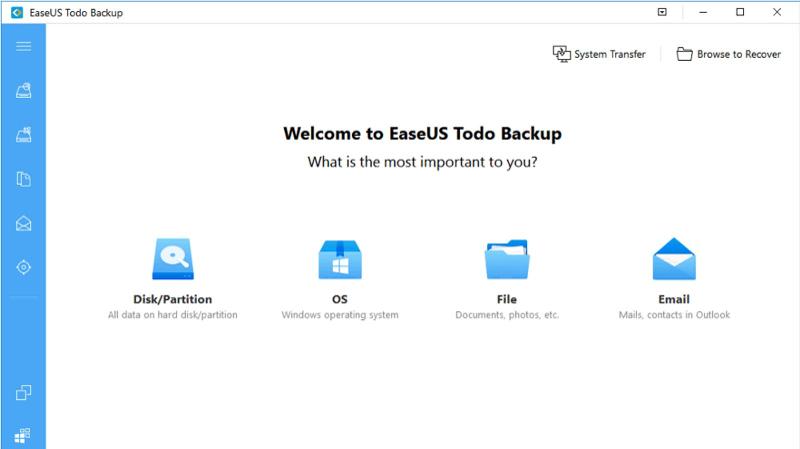Choose the Disk/Partition label
Viewport: 800px width, 449px height.
[x=172, y=300]
